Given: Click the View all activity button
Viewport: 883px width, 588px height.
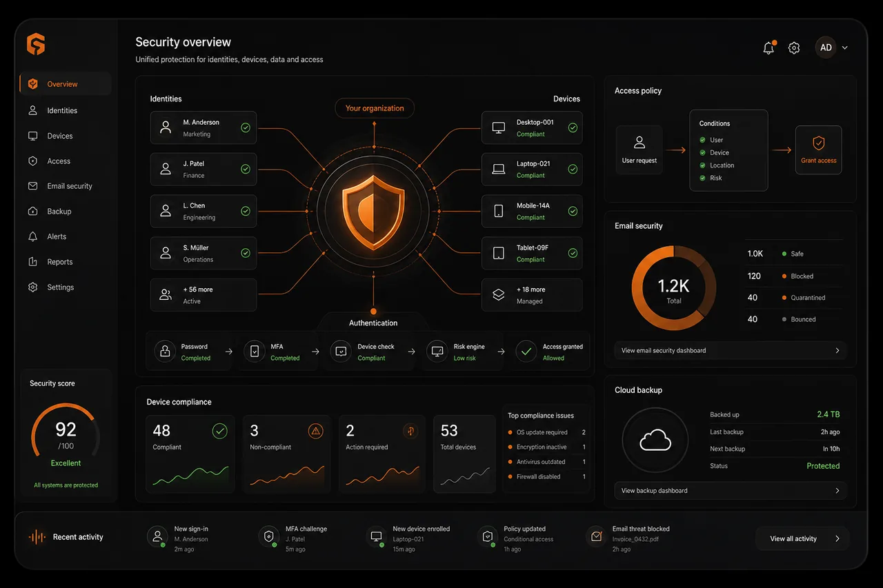Looking at the screenshot, I should pyautogui.click(x=802, y=538).
